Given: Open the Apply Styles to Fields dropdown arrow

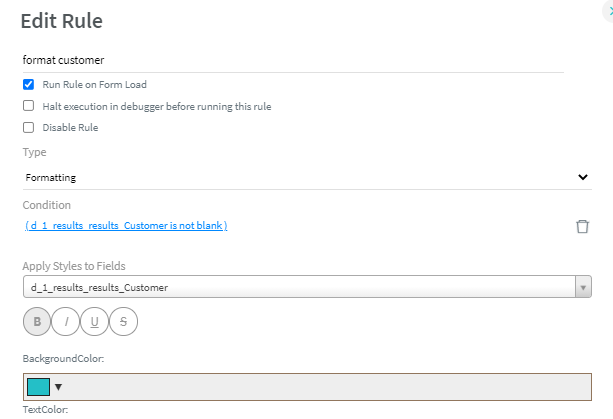Looking at the screenshot, I should (583, 287).
